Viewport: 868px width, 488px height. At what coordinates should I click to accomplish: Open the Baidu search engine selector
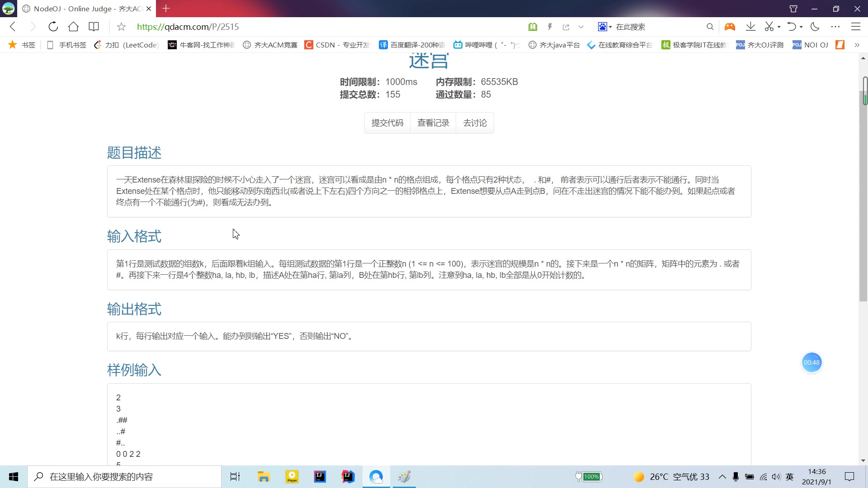(x=604, y=27)
